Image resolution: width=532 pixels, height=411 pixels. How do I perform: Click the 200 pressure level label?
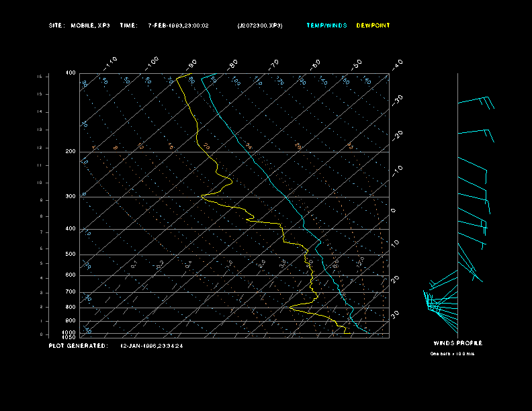(x=71, y=151)
